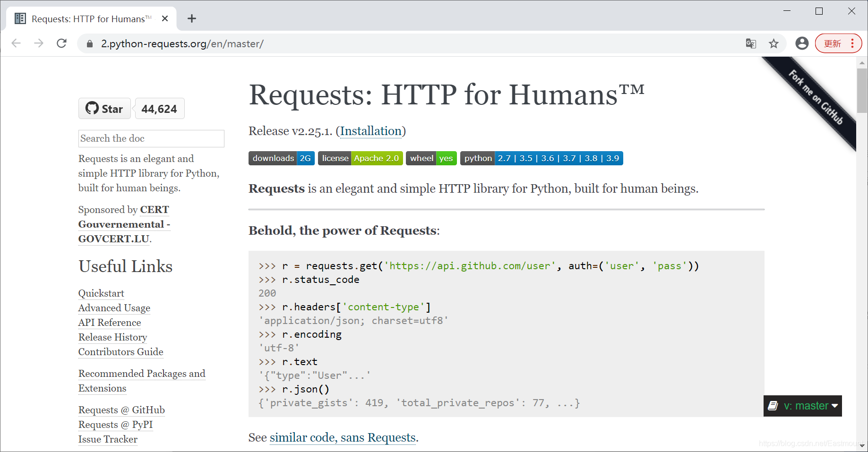Open the user profile avatar icon
This screenshot has width=868, height=452.
pos(802,43)
